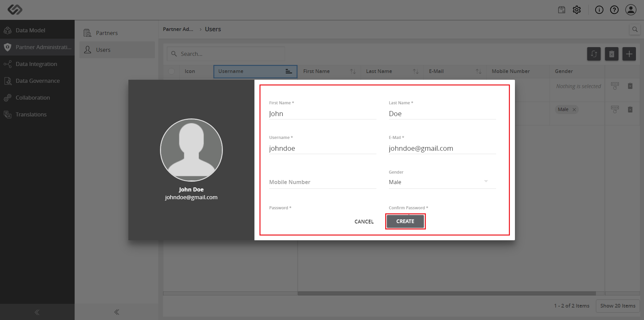Click the user avatar placeholder image
644x320 pixels.
[x=191, y=150]
